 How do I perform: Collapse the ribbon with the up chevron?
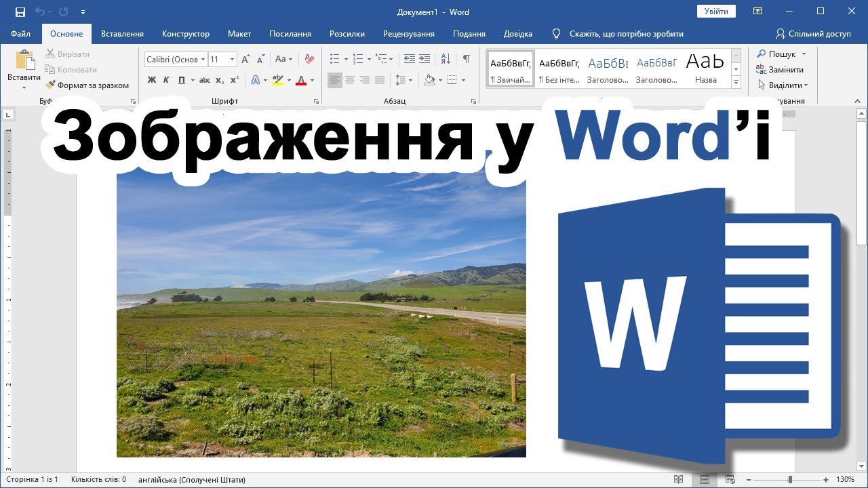point(858,101)
